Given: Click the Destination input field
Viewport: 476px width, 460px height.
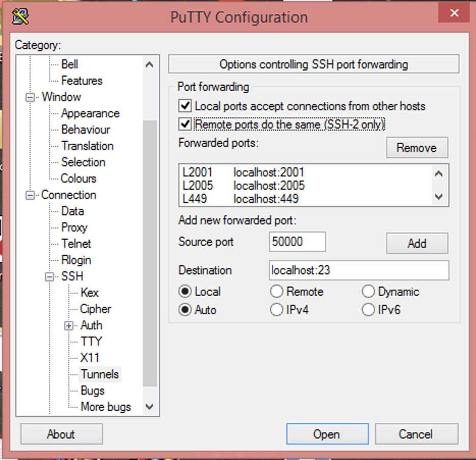Looking at the screenshot, I should 359,270.
